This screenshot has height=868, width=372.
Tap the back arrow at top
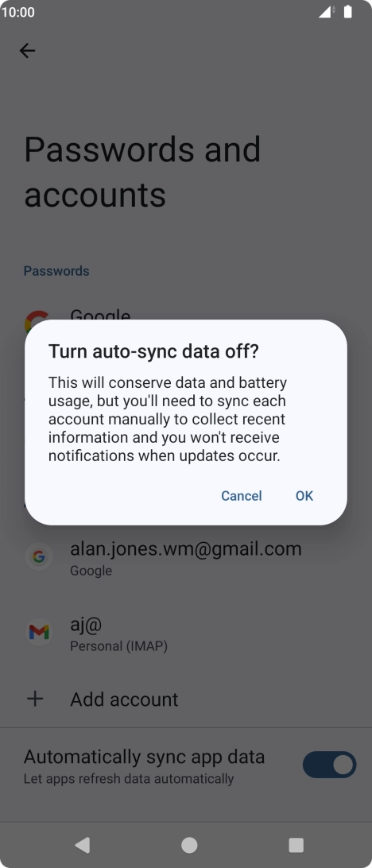point(27,51)
